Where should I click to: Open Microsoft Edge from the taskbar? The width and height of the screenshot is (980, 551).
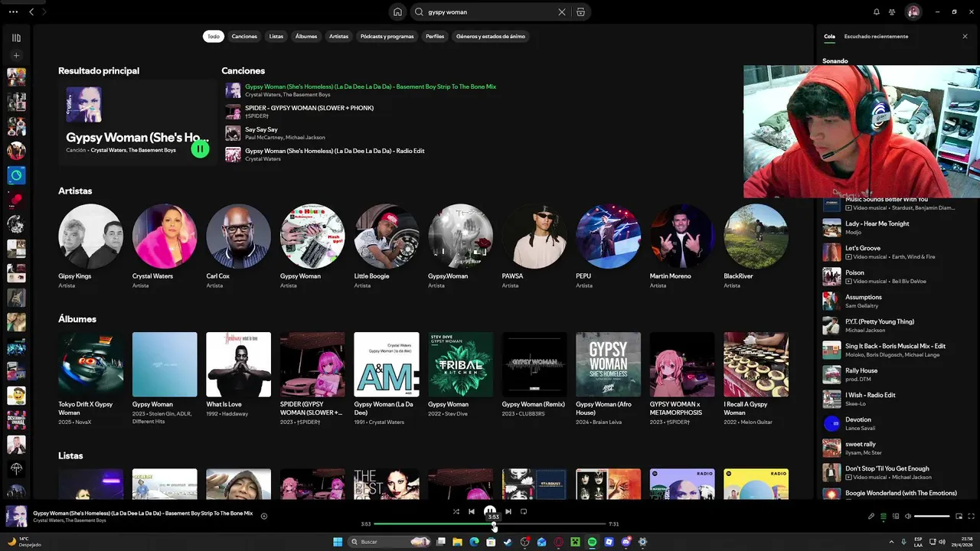(x=474, y=542)
